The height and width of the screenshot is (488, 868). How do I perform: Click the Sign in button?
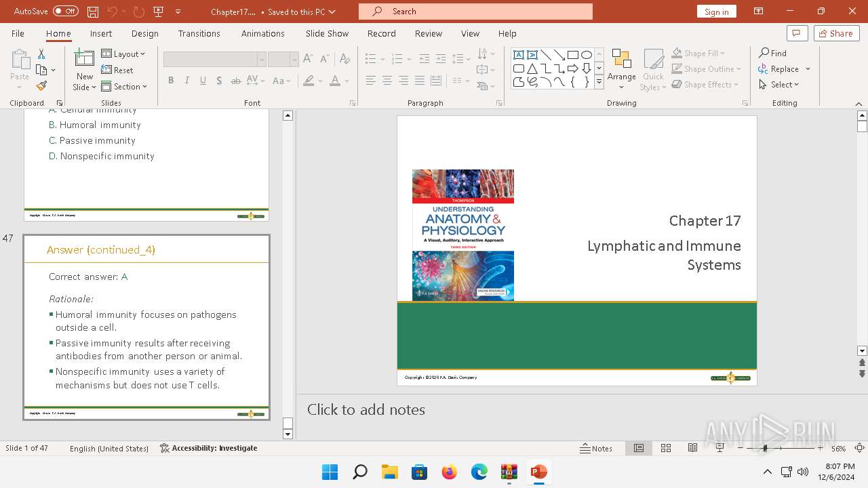point(716,12)
